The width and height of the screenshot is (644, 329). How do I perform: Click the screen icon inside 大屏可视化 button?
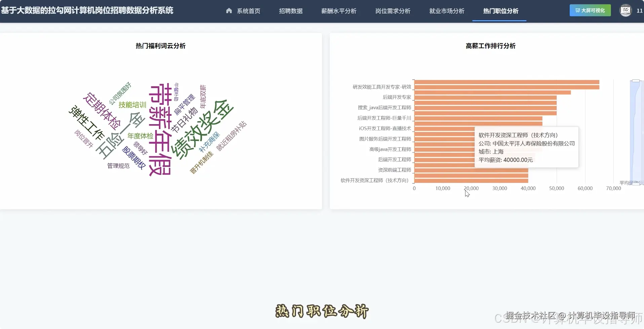[x=577, y=10]
